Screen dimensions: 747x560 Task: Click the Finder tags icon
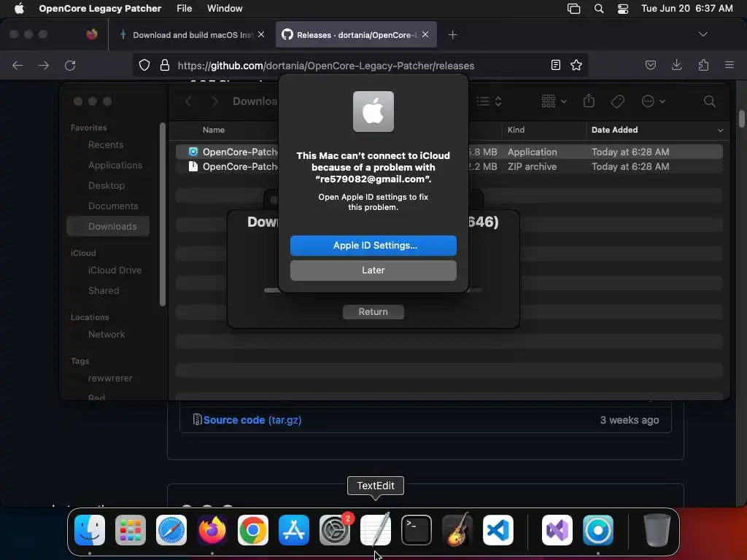pyautogui.click(x=617, y=101)
